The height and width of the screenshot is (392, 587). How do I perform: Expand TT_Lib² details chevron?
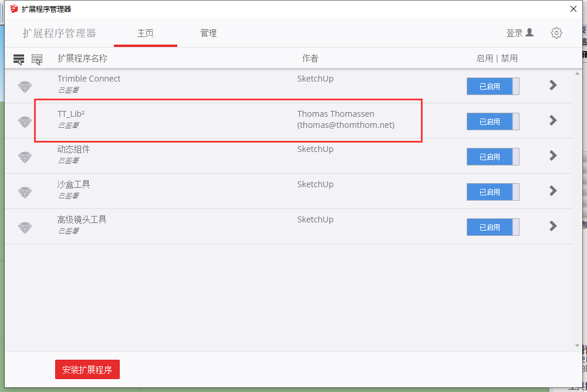(552, 120)
